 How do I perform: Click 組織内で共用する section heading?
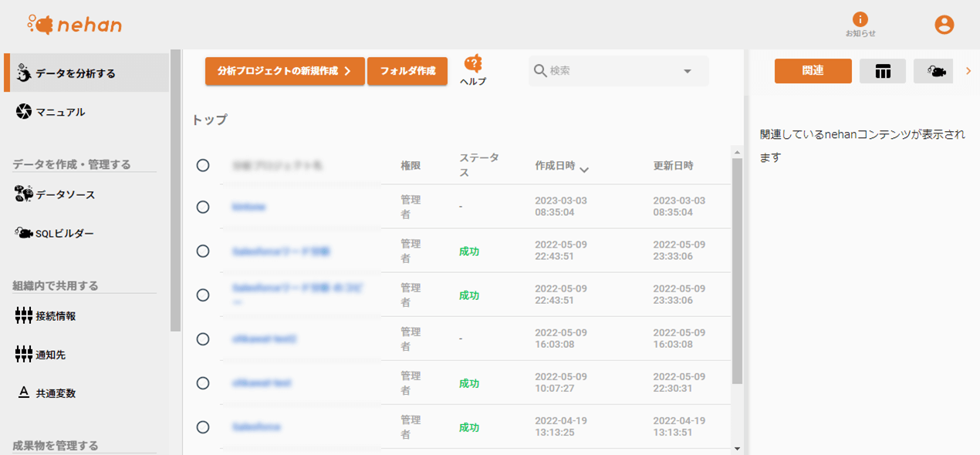tap(56, 285)
